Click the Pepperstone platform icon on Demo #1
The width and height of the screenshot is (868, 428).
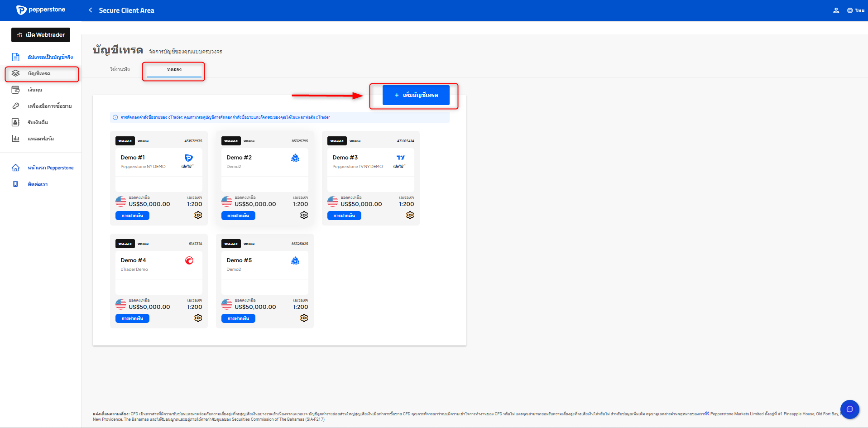[188, 158]
